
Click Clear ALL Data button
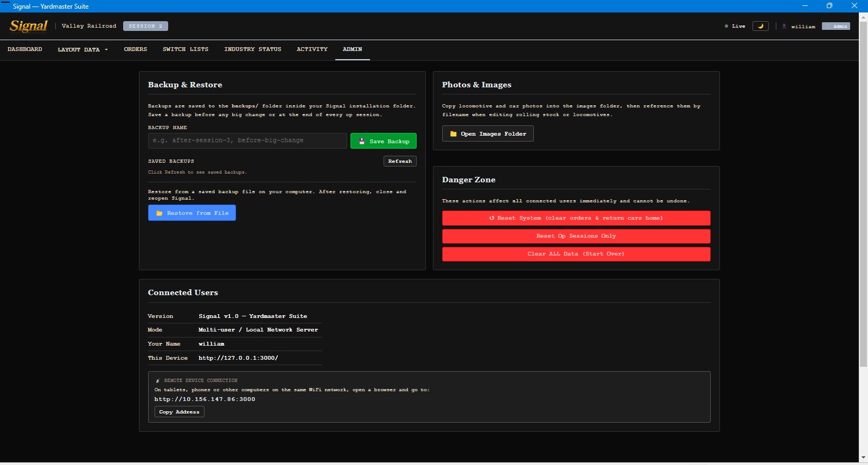[x=576, y=254]
